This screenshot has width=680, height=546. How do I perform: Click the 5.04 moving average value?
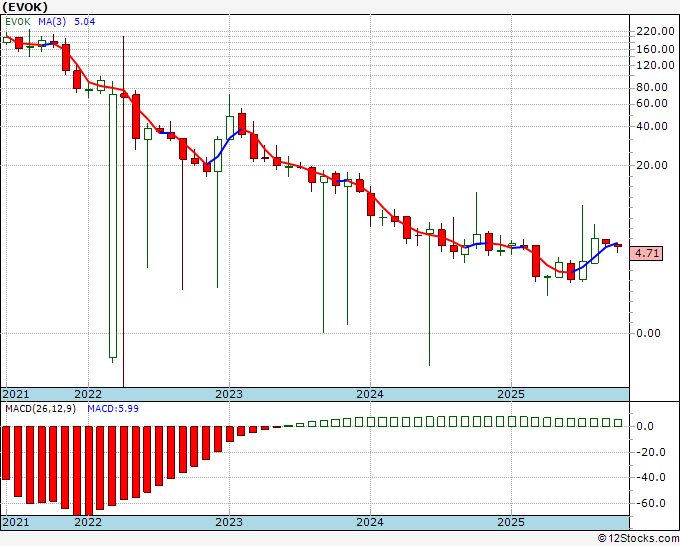[85, 22]
